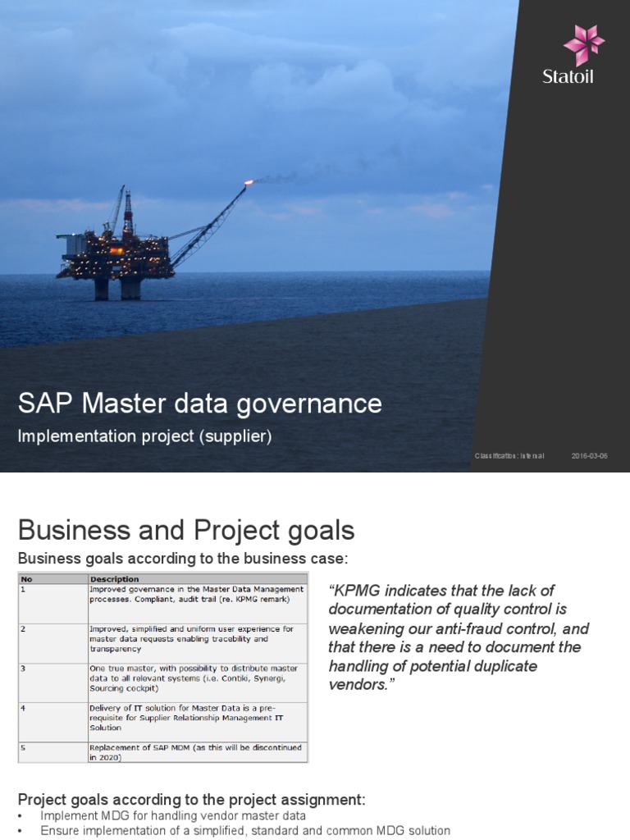630x840 pixels.
Task: Select the 'Business and Project goals' heading
Action: pyautogui.click(x=186, y=530)
